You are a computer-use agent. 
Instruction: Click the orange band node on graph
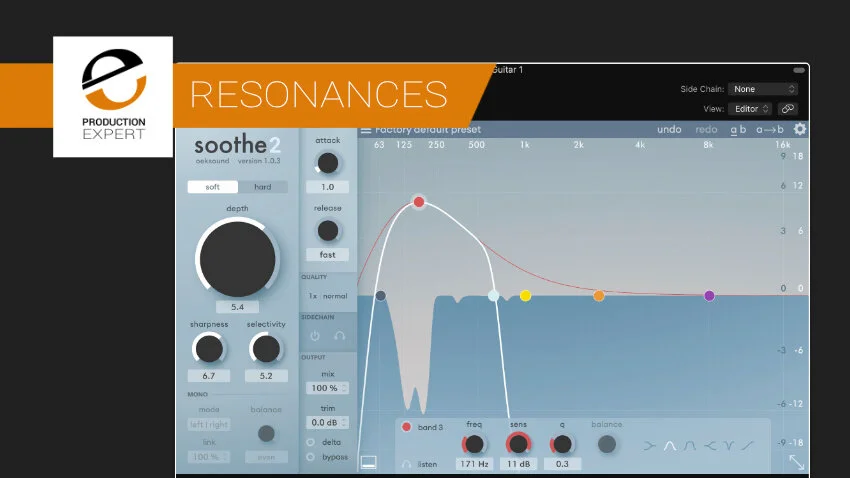598,295
